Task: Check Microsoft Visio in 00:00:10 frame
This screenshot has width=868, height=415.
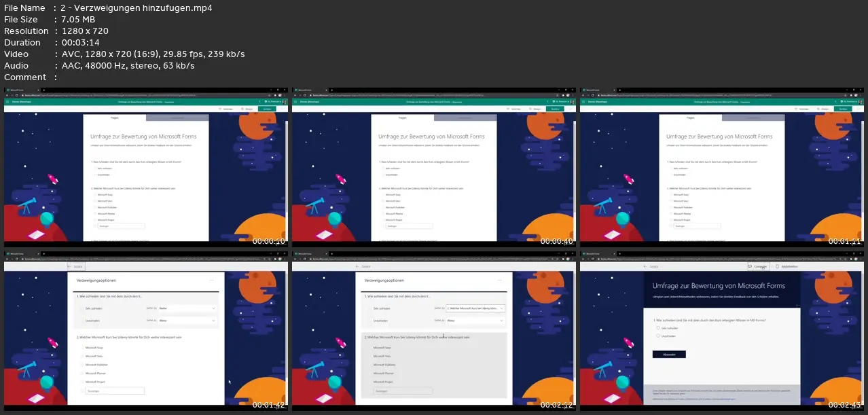Action: (x=95, y=201)
